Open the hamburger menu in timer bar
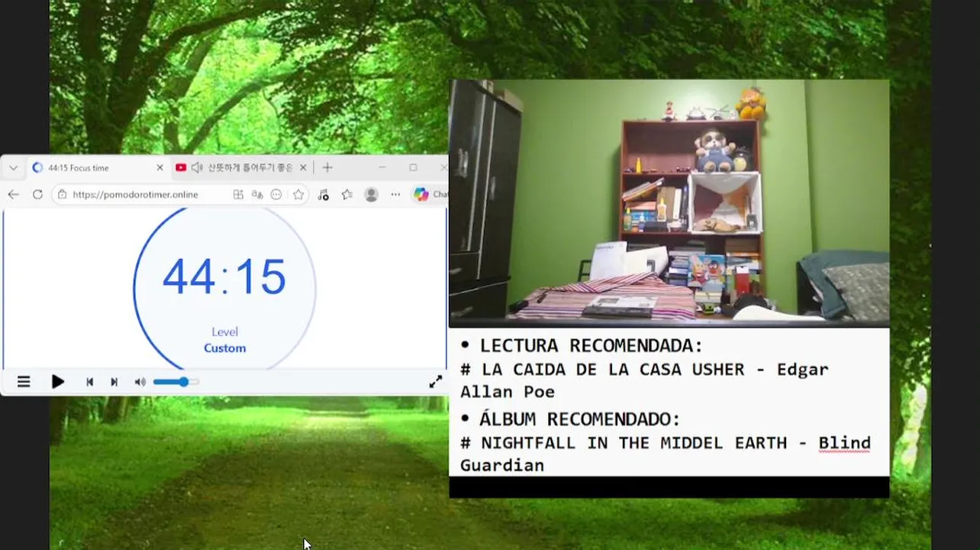This screenshot has width=980, height=550. 24,382
